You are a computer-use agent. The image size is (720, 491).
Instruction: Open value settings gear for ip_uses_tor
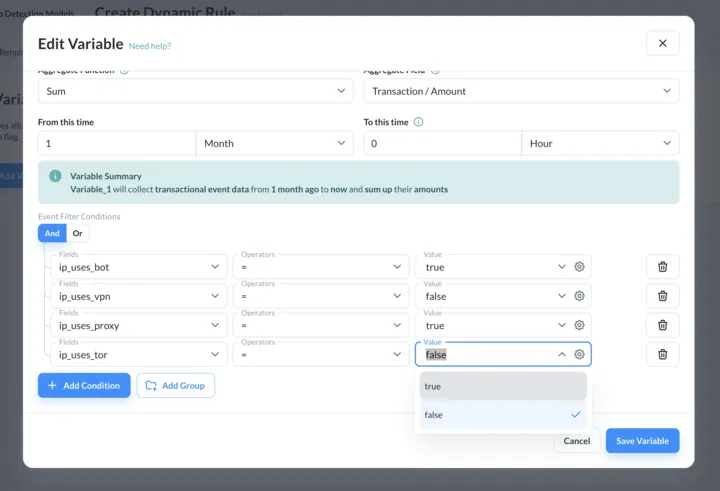579,355
